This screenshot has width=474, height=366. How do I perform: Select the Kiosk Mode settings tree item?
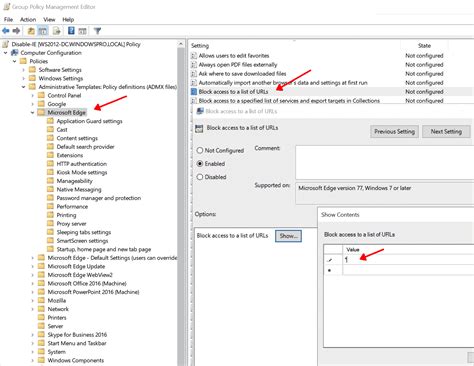coord(82,172)
